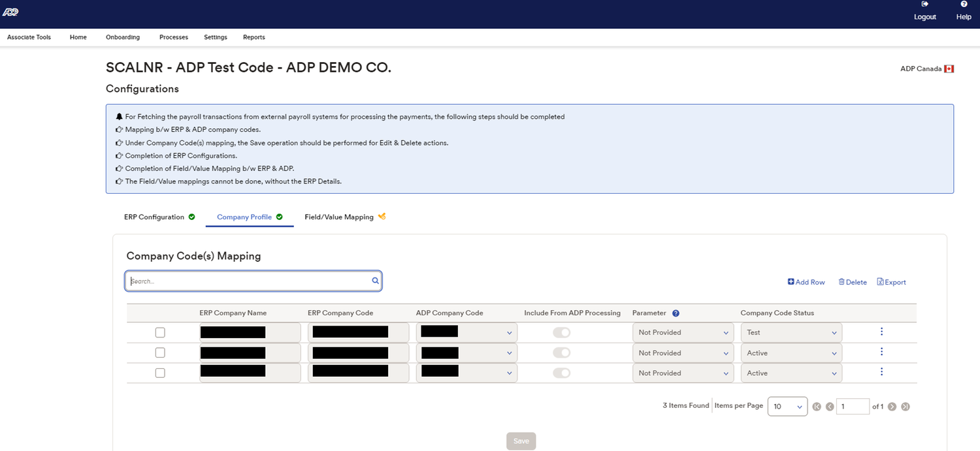This screenshot has height=451, width=980.
Task: Open the kebab menu on the Test status row
Action: pyautogui.click(x=881, y=332)
